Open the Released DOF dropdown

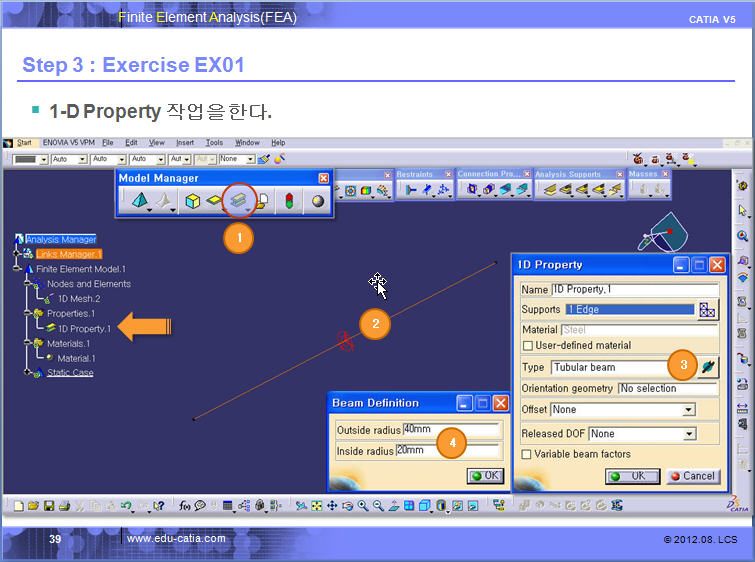[688, 434]
